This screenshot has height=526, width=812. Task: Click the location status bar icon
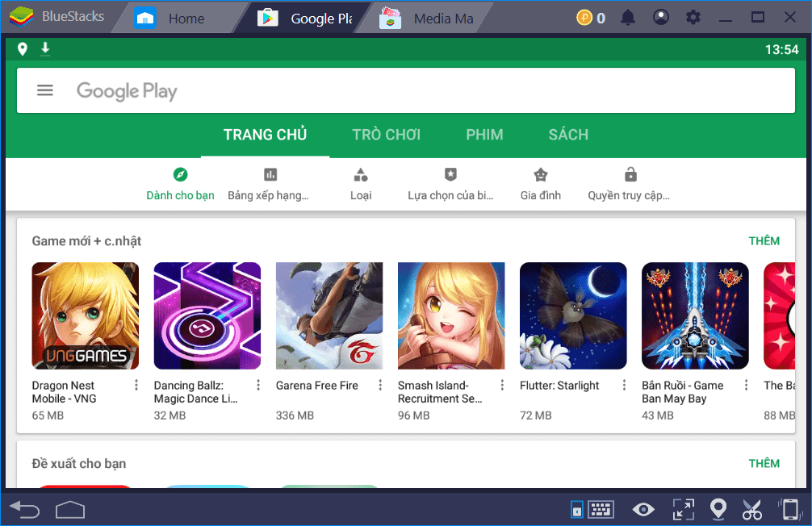[23, 49]
